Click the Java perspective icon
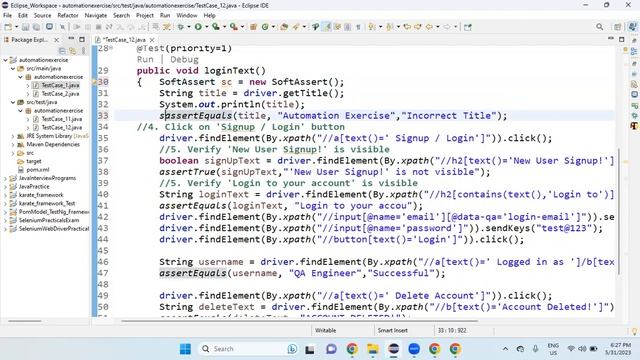640x360 pixels. click(x=632, y=27)
